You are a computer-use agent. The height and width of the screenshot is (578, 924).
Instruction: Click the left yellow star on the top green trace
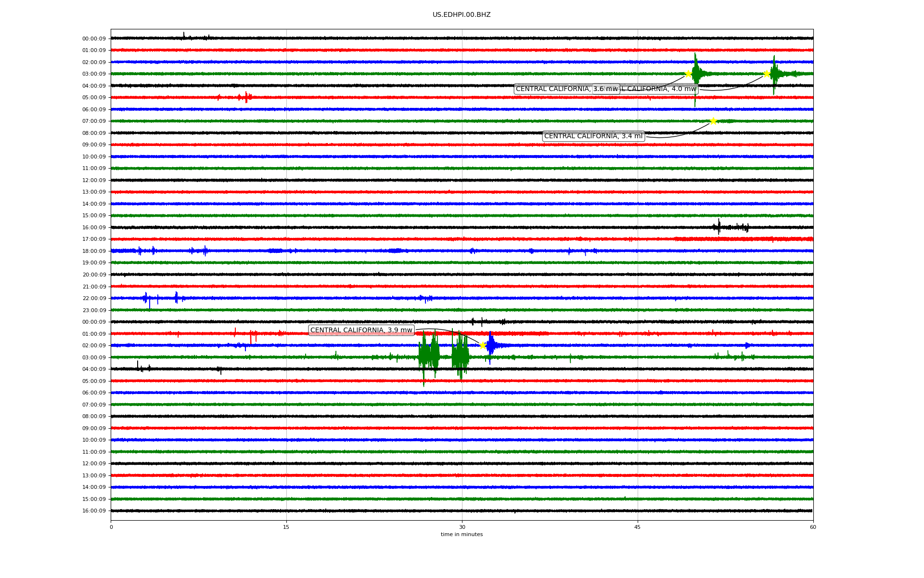[x=688, y=74]
